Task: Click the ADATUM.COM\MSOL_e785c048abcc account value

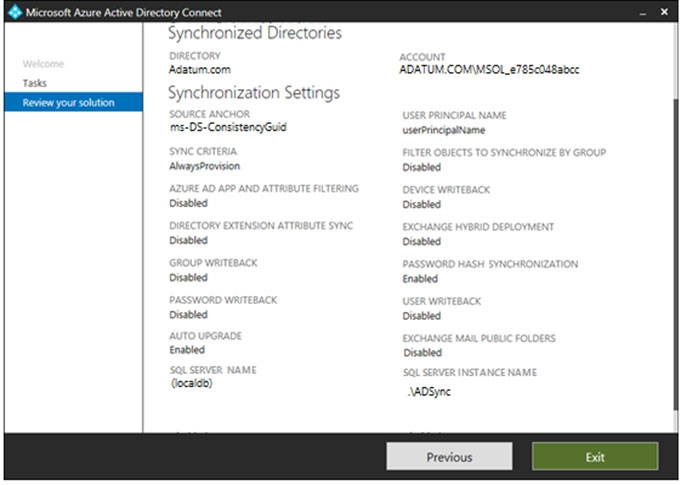Action: pyautogui.click(x=489, y=69)
